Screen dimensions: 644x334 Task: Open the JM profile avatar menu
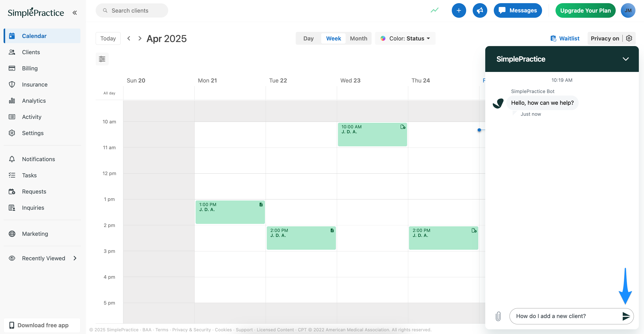[628, 11]
